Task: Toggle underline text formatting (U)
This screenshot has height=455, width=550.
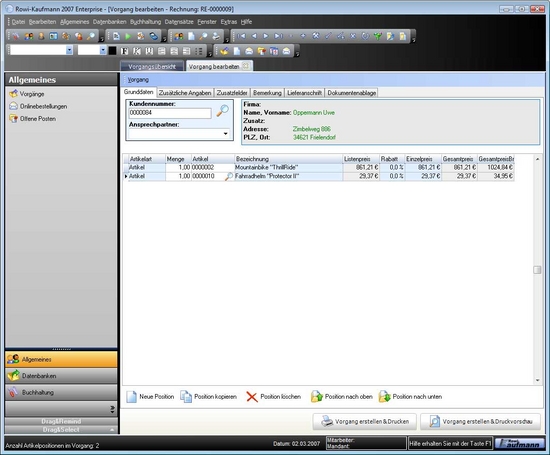Action: [149, 51]
